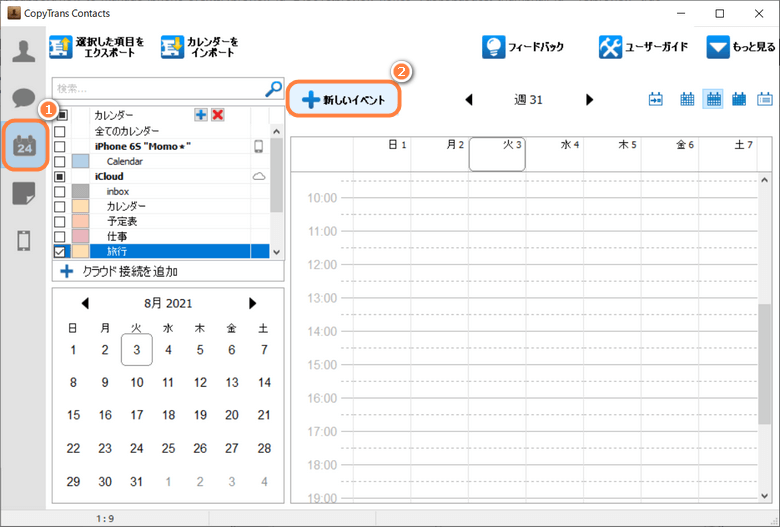Check the iPhone 6S Momo checkbox
The height and width of the screenshot is (527, 780).
(x=60, y=146)
